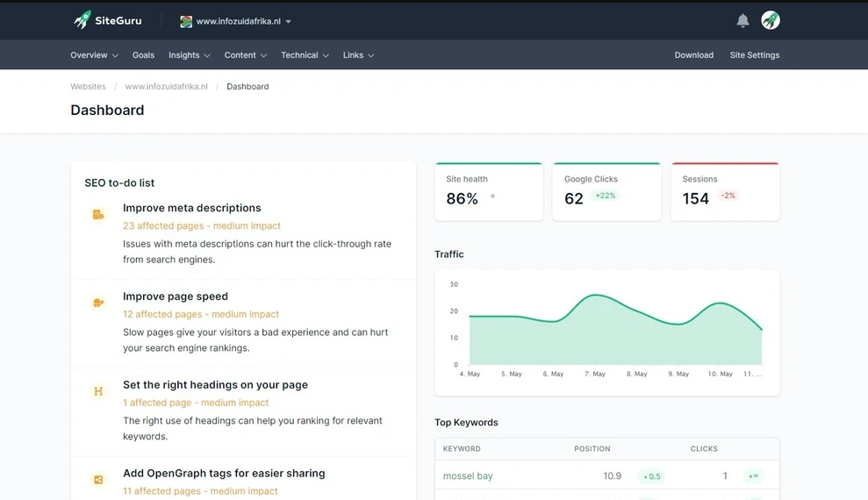Expand the Overview menu

point(94,54)
